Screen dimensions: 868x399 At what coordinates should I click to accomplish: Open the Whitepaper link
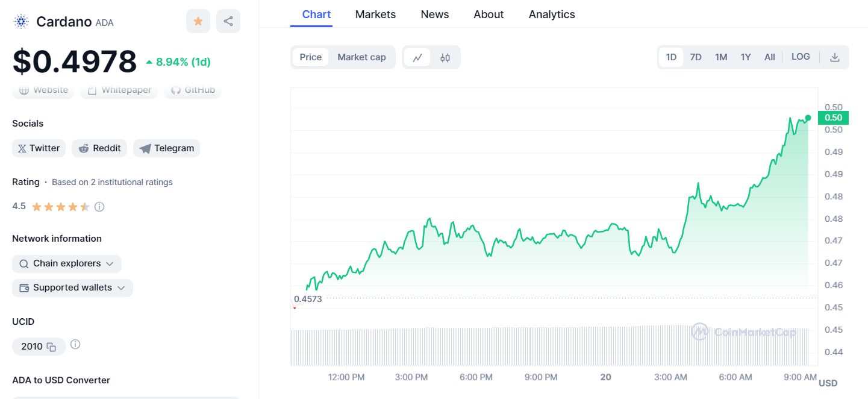119,90
